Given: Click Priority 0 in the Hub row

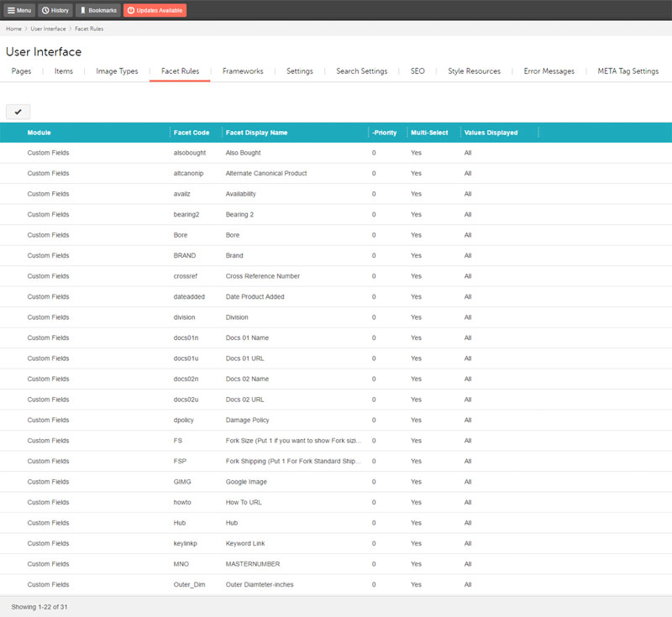Looking at the screenshot, I should click(x=374, y=523).
